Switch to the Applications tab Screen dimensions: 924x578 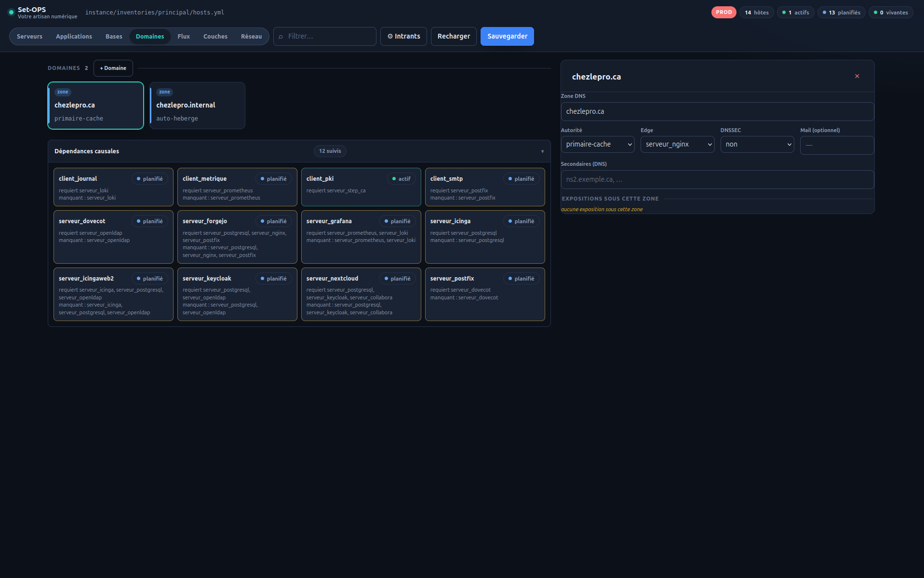coord(74,37)
